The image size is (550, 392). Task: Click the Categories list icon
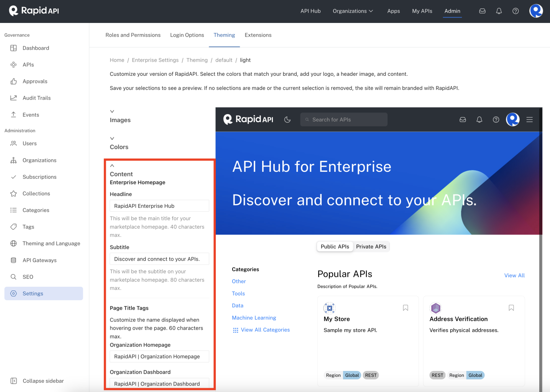click(13, 210)
